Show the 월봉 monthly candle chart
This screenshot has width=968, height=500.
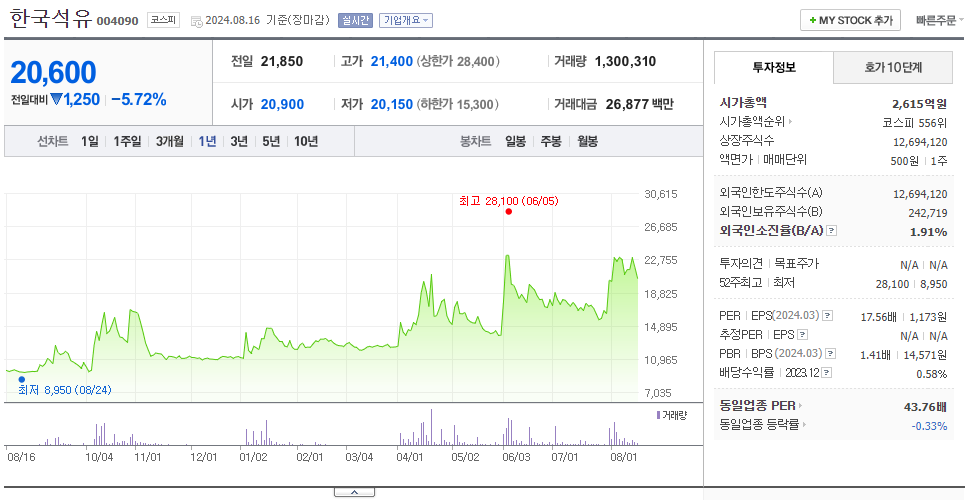587,141
